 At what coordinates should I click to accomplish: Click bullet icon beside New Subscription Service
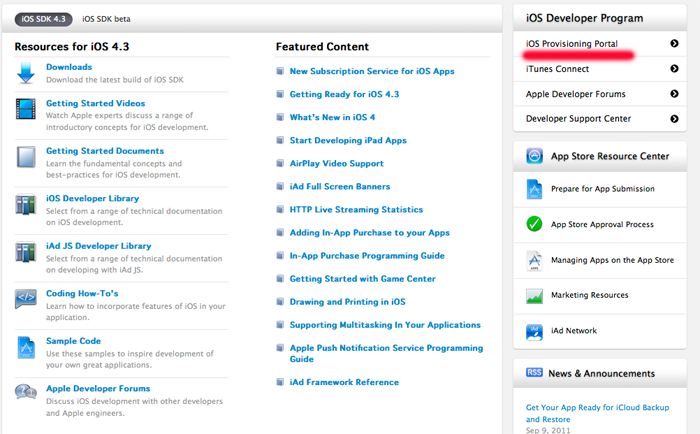click(280, 71)
